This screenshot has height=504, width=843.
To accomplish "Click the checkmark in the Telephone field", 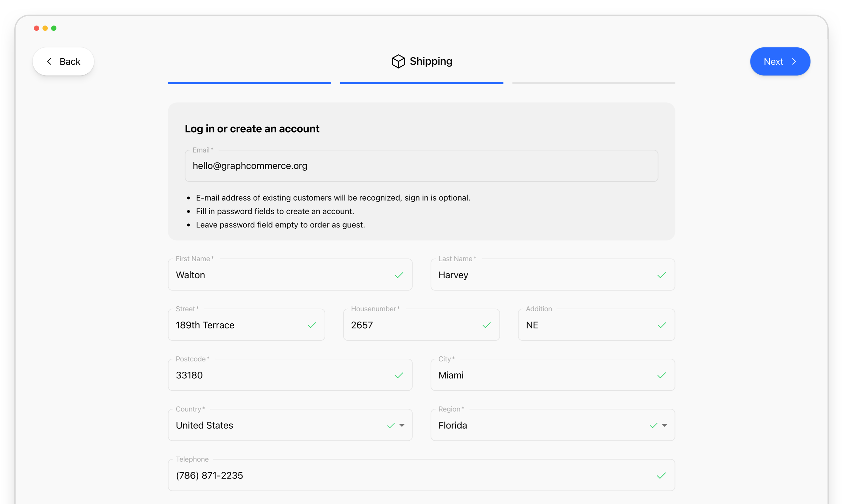I will click(x=661, y=475).
